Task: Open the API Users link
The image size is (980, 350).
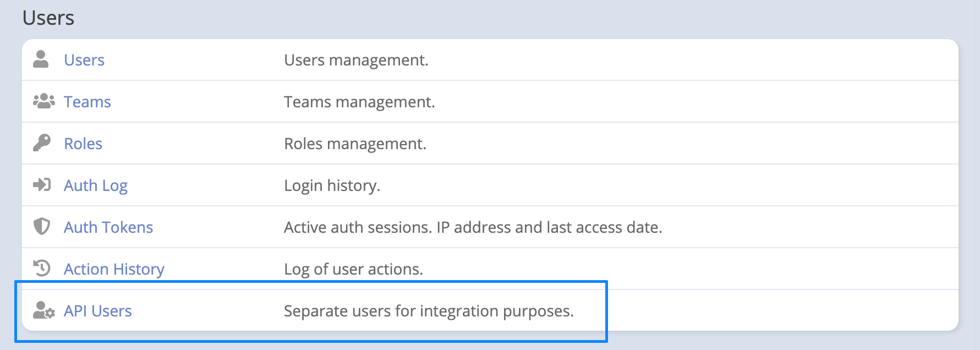Action: pyautogui.click(x=98, y=311)
